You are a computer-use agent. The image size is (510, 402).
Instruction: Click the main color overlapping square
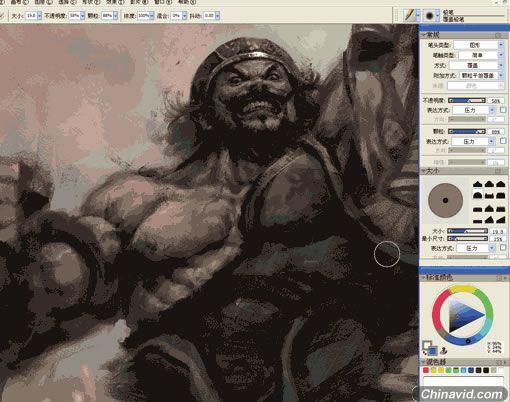[426, 345]
